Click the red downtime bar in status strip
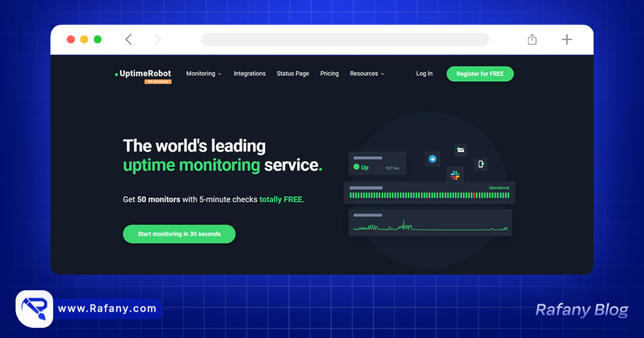 coord(474,195)
